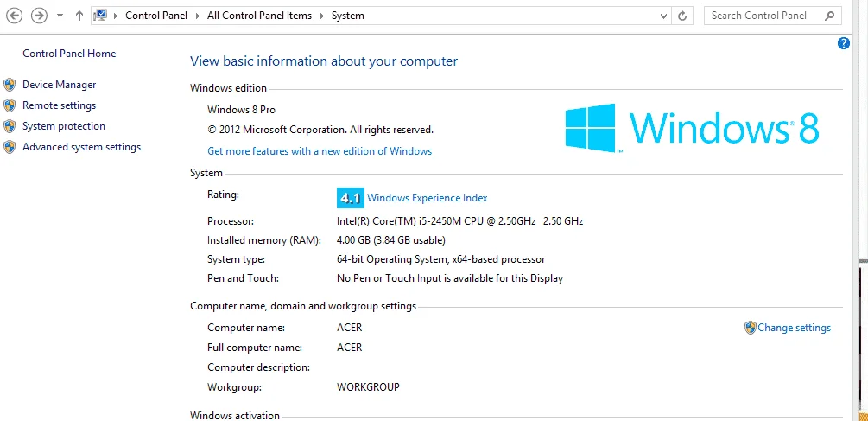The image size is (868, 421).
Task: Click the search magnifier icon
Action: pyautogui.click(x=829, y=16)
